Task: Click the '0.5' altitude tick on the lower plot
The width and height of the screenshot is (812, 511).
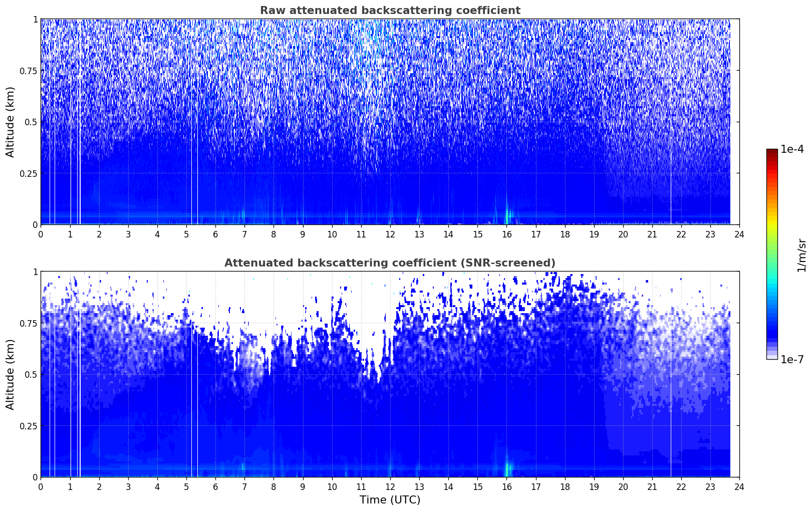Action: pyautogui.click(x=31, y=374)
